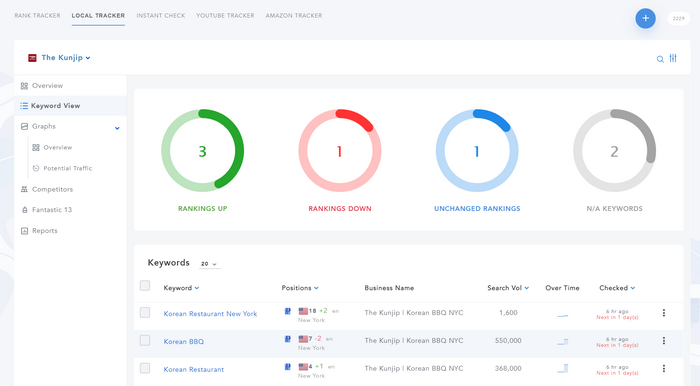Click the Potential Traffic clock icon
Image resolution: width=700 pixels, height=386 pixels.
tap(36, 168)
